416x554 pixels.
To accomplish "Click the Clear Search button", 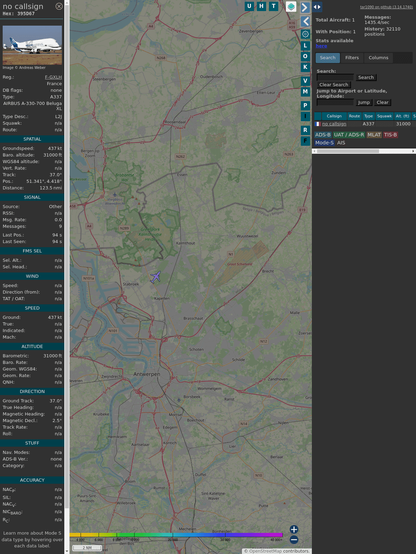I will tap(334, 85).
